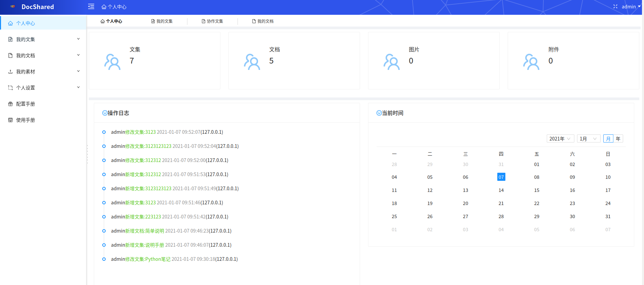The width and height of the screenshot is (644, 285).
Task: Click calendar date 20
Action: pyautogui.click(x=466, y=203)
